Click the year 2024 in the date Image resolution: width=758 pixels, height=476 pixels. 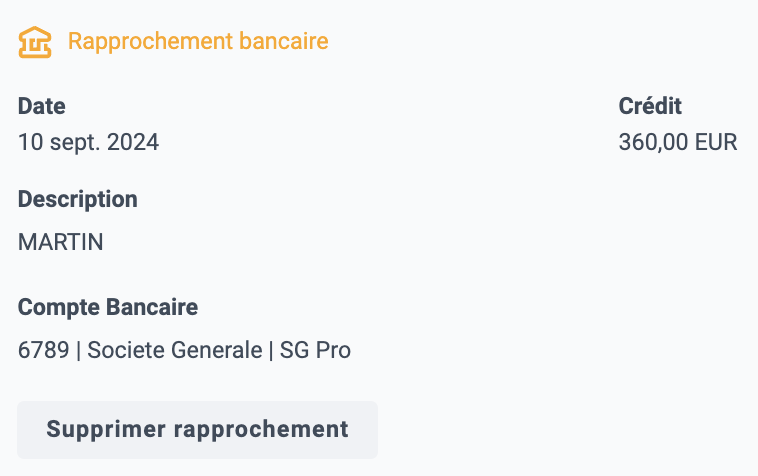(133, 143)
